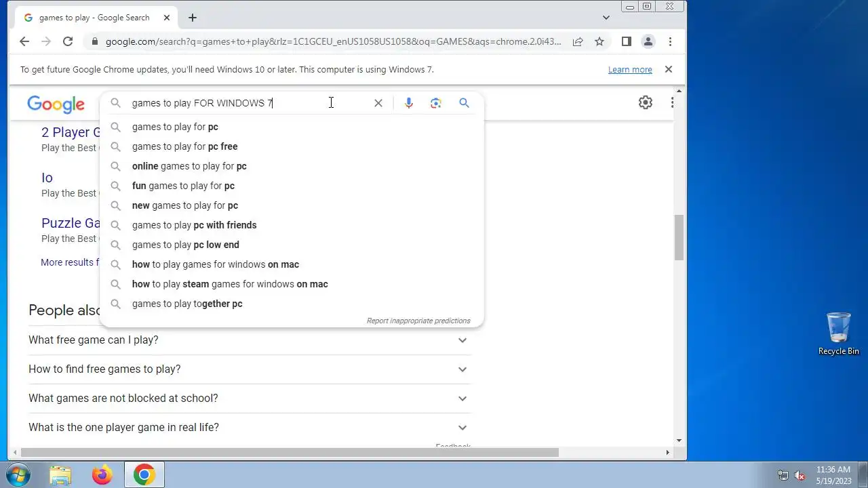This screenshot has width=868, height=488.
Task: Click the lock icon in address bar
Action: point(94,41)
